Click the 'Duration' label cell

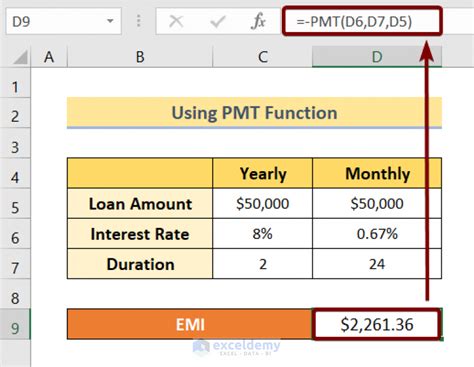tap(140, 264)
